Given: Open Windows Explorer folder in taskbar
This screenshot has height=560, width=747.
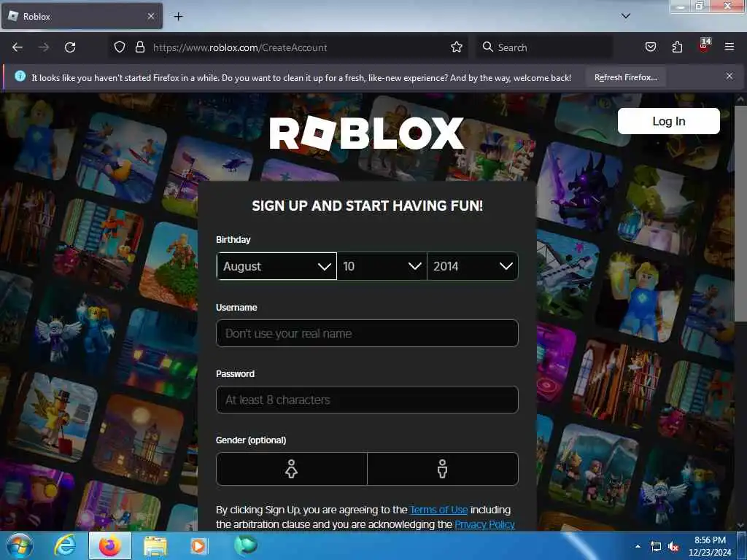Looking at the screenshot, I should click(155, 546).
